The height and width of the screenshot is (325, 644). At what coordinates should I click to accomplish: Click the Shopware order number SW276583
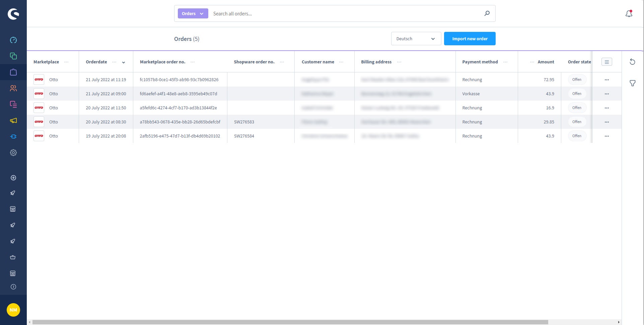244,122
